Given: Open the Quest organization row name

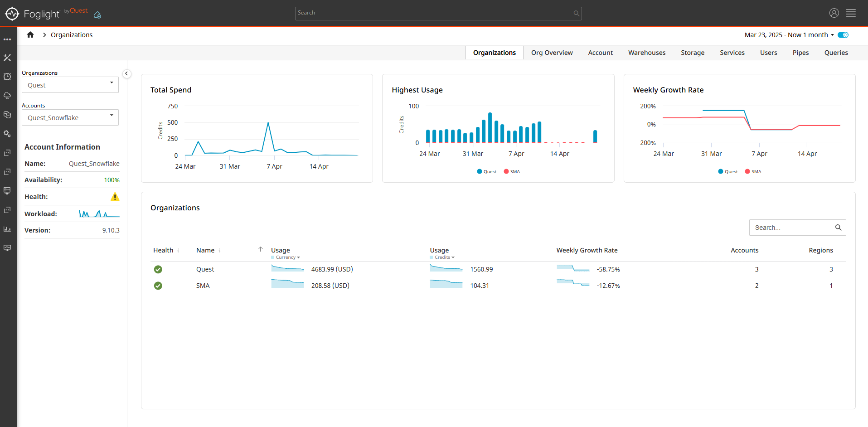Looking at the screenshot, I should point(205,269).
